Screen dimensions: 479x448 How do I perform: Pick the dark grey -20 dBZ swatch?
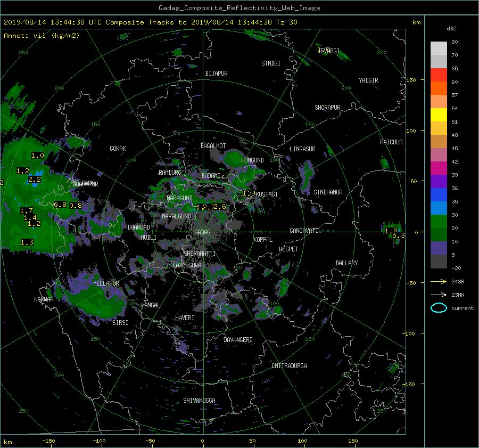[439, 262]
